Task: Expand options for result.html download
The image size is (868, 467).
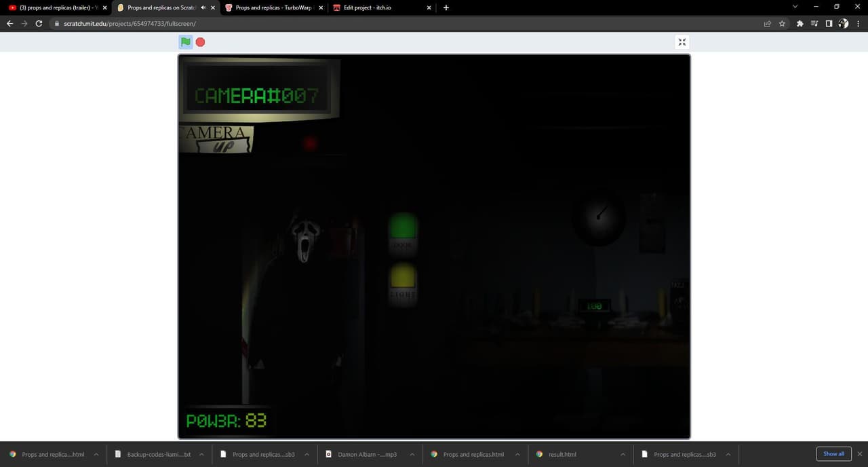Action: (623, 454)
